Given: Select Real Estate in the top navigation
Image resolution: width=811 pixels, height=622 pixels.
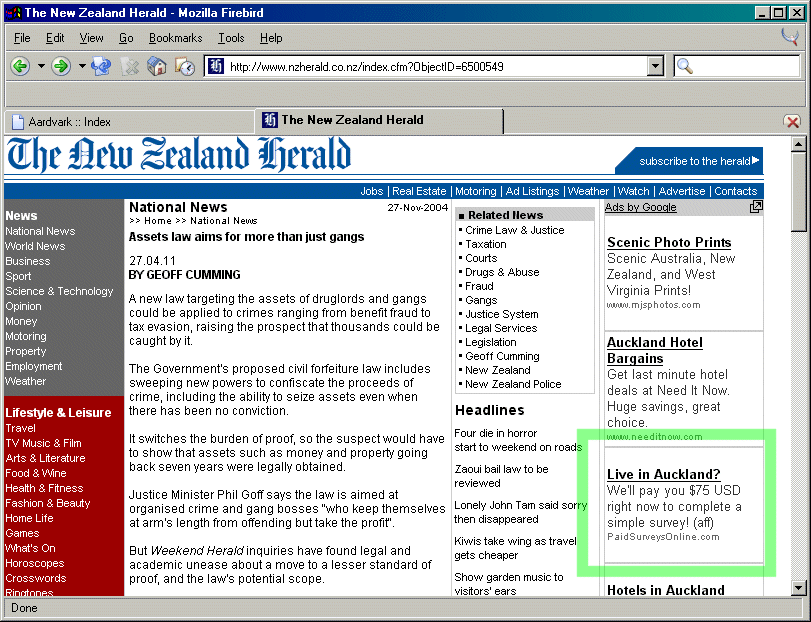Looking at the screenshot, I should (418, 191).
